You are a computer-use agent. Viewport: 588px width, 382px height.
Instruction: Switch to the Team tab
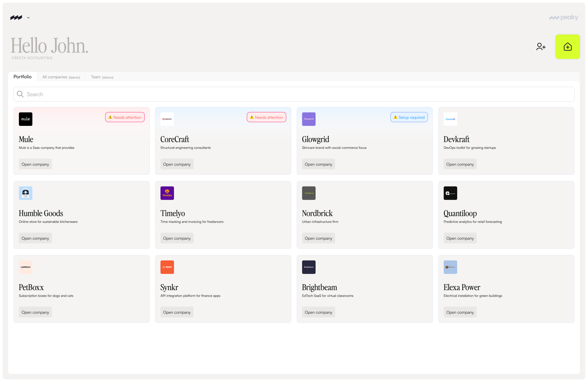point(102,77)
